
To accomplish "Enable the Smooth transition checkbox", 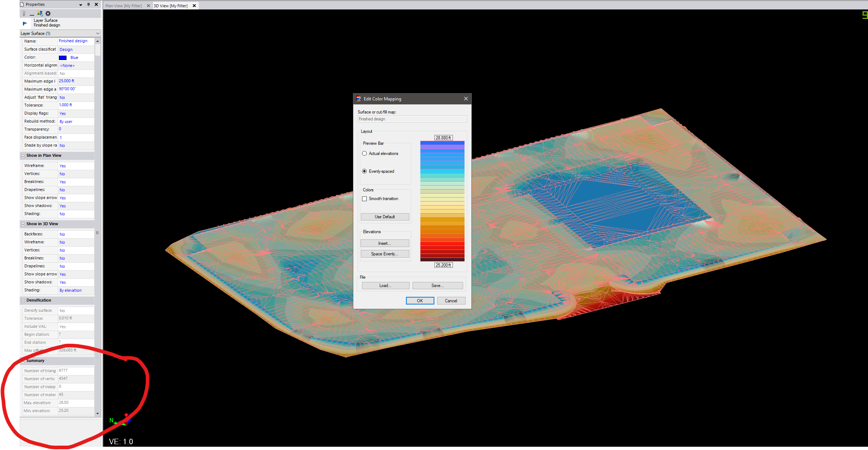I will [x=364, y=199].
